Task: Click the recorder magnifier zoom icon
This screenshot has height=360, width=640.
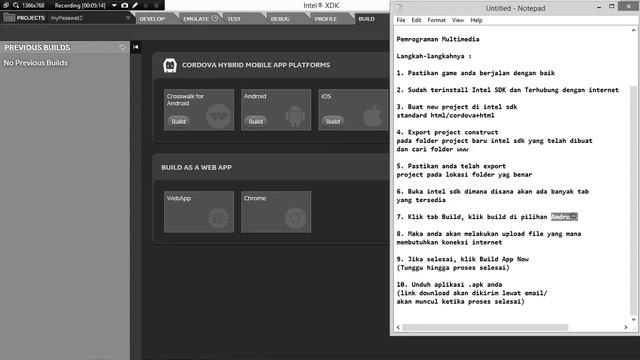Action: coord(16,5)
